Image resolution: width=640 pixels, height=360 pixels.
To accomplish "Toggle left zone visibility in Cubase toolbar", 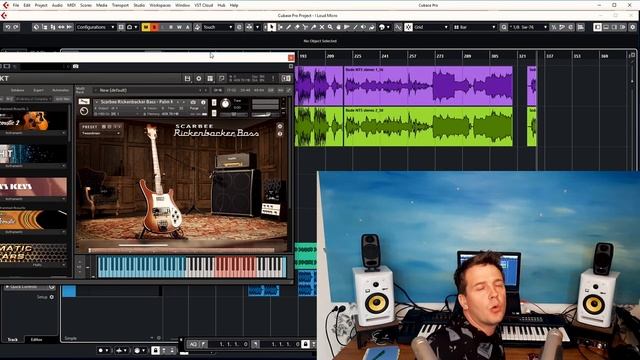I will [597, 27].
